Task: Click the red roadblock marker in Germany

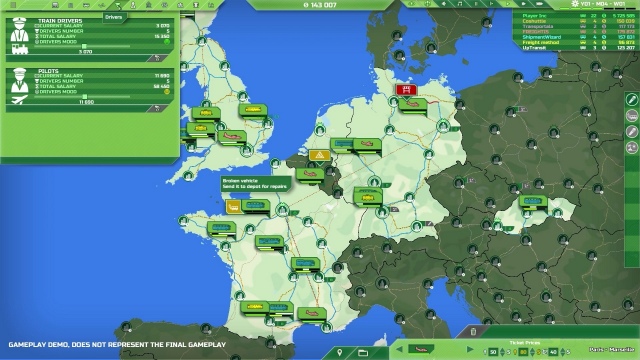Action: [x=406, y=90]
